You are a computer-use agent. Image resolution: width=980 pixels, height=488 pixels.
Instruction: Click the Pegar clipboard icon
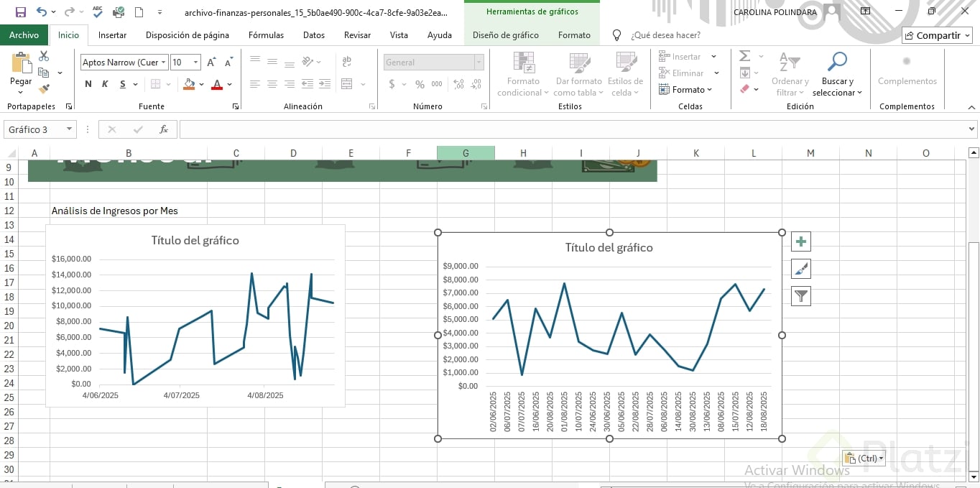coord(21,63)
